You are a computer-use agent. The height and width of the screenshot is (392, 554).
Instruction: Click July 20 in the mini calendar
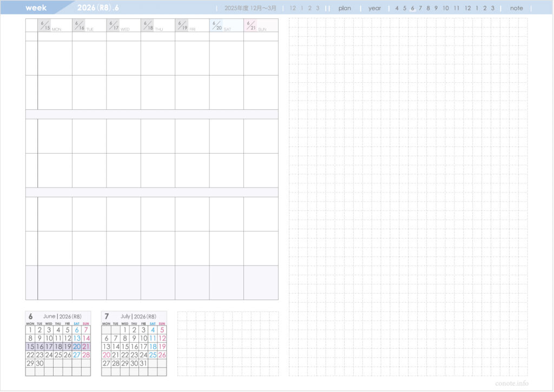coord(106,355)
